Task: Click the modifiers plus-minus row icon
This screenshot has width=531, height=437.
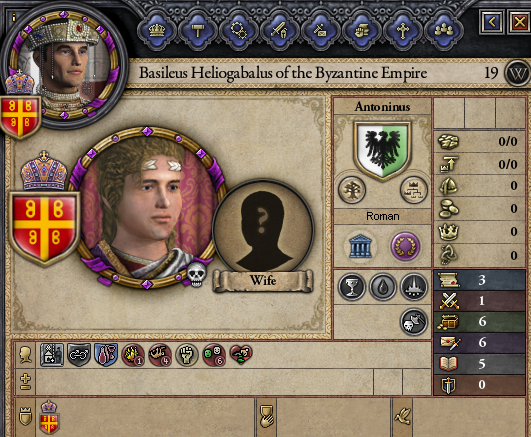Action: tap(25, 382)
